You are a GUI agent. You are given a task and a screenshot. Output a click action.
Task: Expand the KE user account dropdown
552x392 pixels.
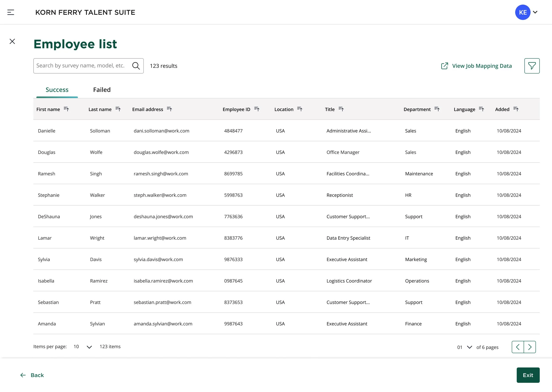pyautogui.click(x=535, y=12)
